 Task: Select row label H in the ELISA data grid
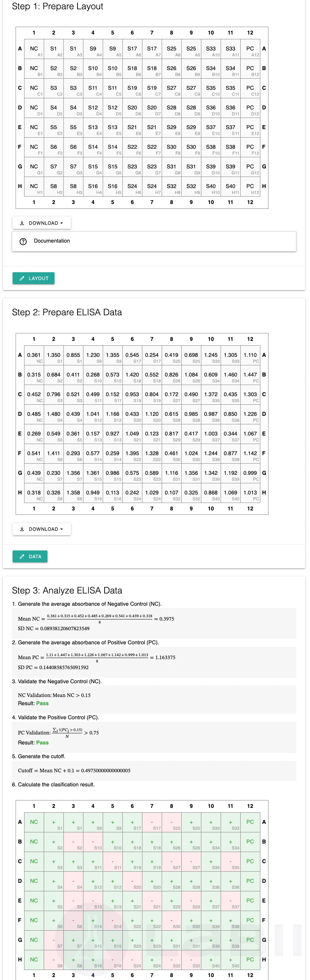pyautogui.click(x=19, y=492)
